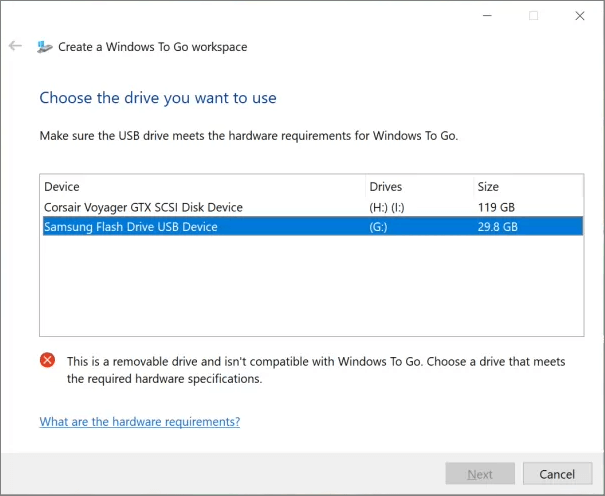Click the back arrow in the wizard header

point(15,46)
